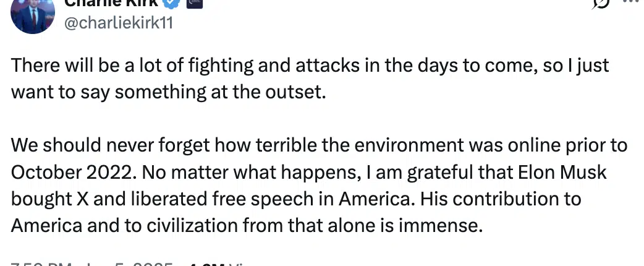Click the final line ending 'is immense'

click(x=247, y=226)
